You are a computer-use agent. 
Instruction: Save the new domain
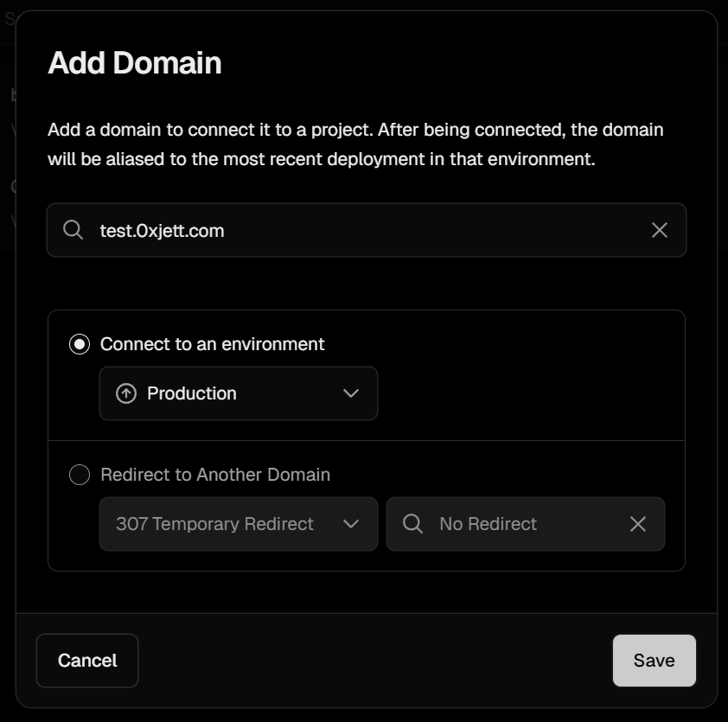click(654, 661)
